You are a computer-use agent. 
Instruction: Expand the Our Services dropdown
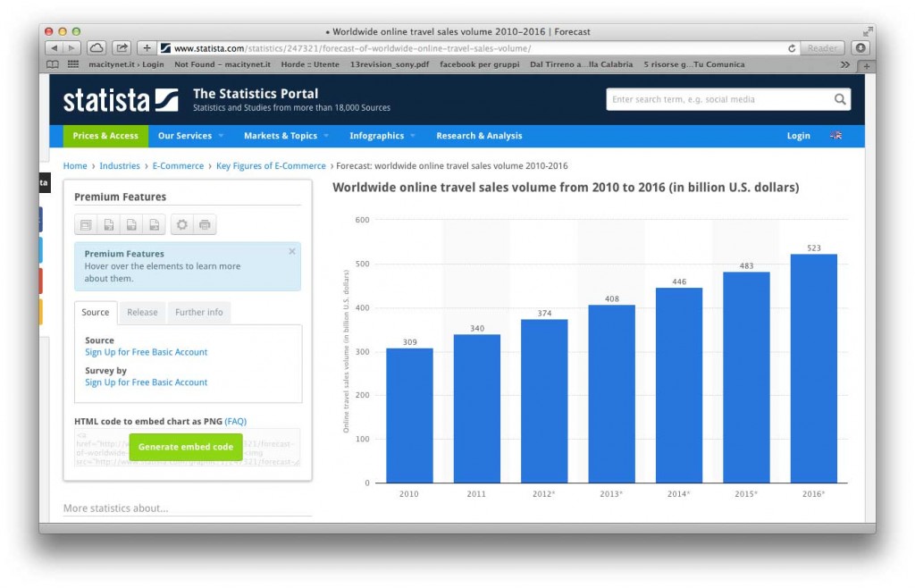[x=190, y=135]
